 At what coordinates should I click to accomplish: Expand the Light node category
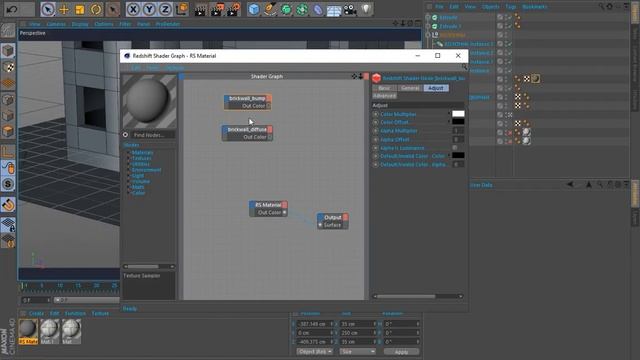click(x=138, y=176)
